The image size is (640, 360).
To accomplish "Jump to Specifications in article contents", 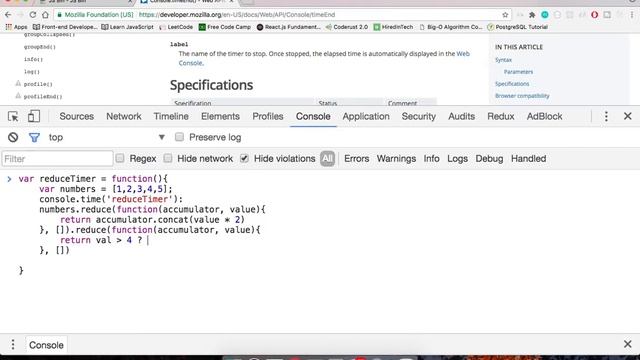I will tap(512, 84).
